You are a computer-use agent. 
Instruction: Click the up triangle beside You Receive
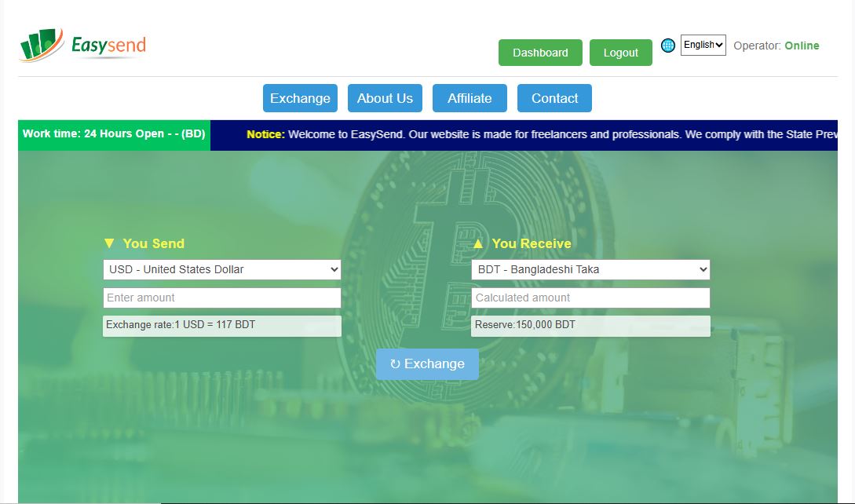click(x=478, y=243)
